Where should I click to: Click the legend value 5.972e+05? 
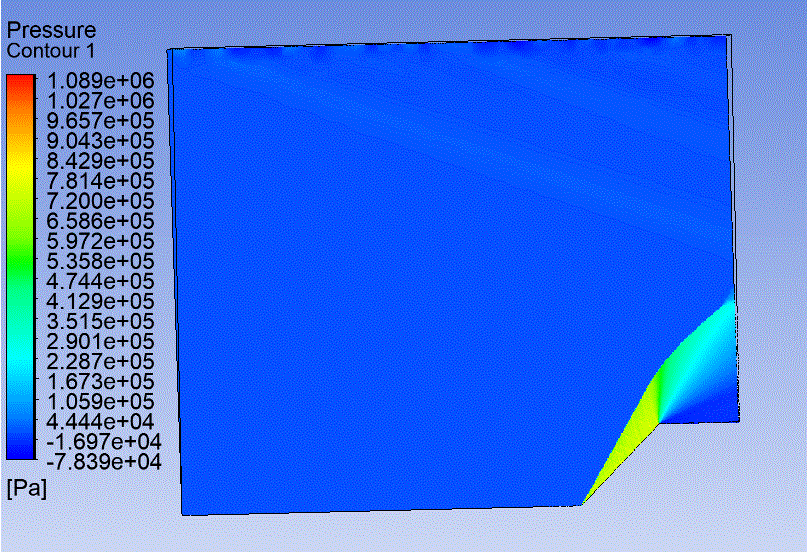point(100,241)
